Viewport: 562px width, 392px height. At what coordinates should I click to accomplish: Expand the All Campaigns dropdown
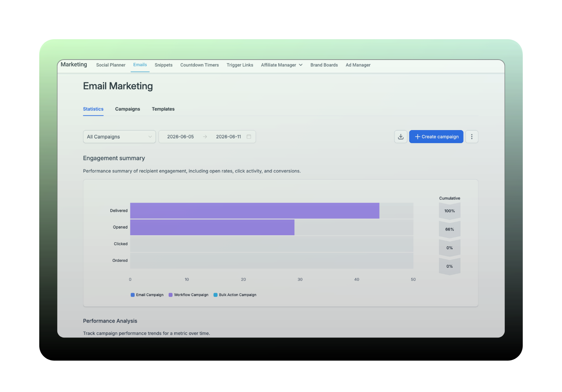point(119,137)
